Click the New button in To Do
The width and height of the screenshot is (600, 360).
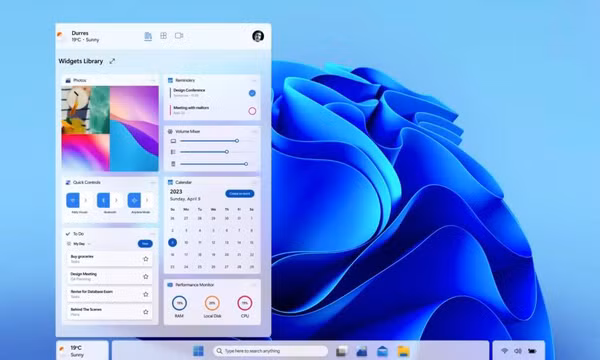145,244
